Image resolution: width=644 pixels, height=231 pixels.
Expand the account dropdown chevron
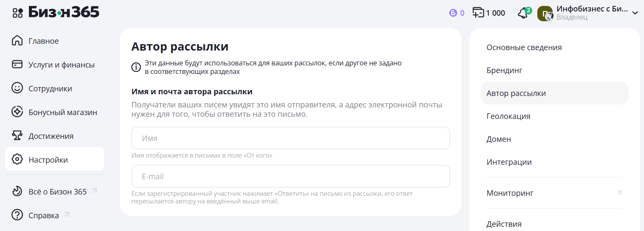click(x=635, y=13)
